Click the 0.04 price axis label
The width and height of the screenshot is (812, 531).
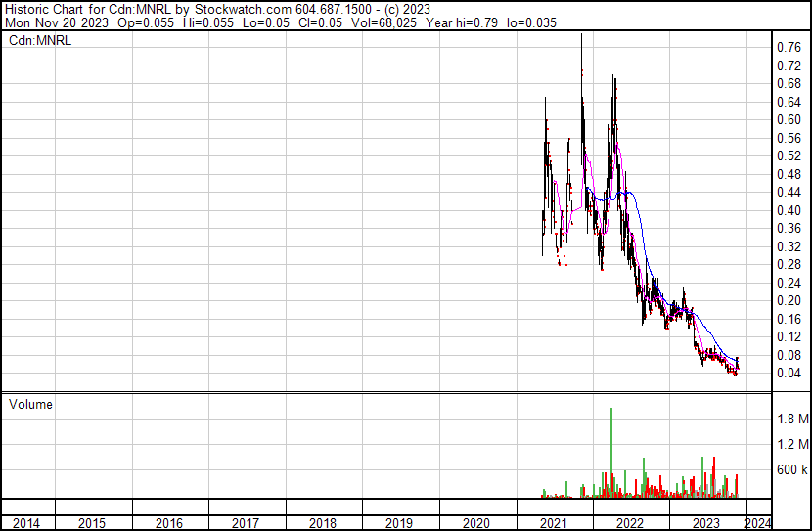pos(788,373)
